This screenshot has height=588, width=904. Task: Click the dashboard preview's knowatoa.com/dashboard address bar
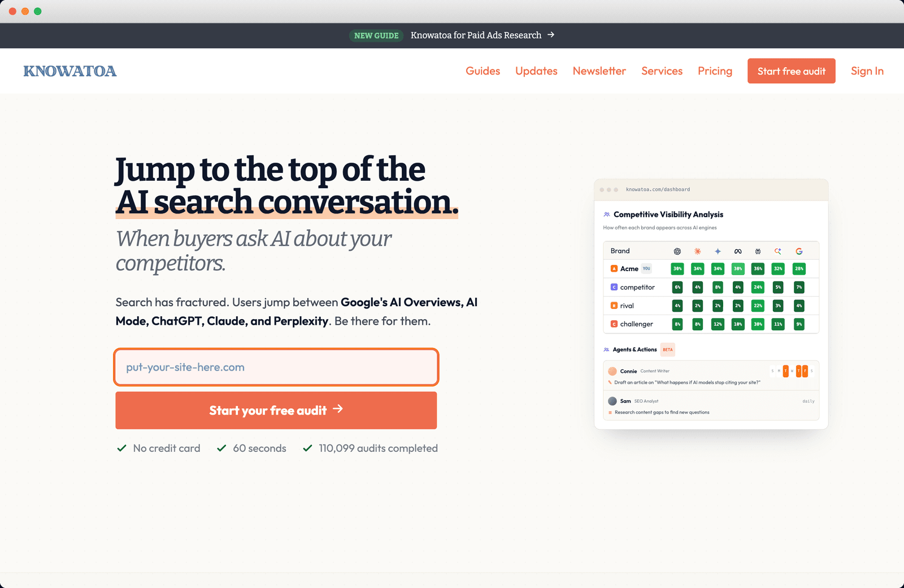coord(658,190)
